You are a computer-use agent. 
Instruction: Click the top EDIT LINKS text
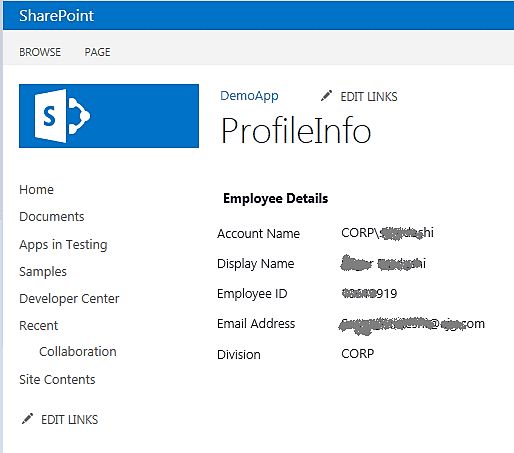click(x=369, y=97)
